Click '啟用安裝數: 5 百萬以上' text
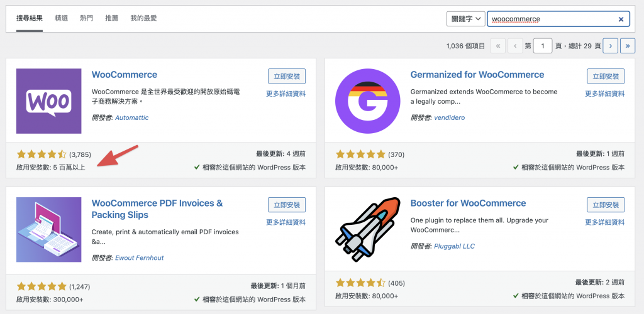 [x=51, y=167]
